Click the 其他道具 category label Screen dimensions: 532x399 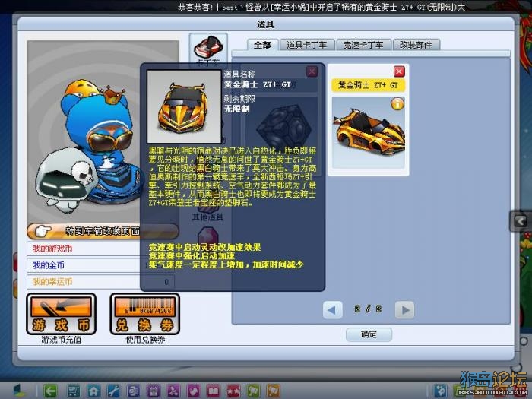[207, 217]
